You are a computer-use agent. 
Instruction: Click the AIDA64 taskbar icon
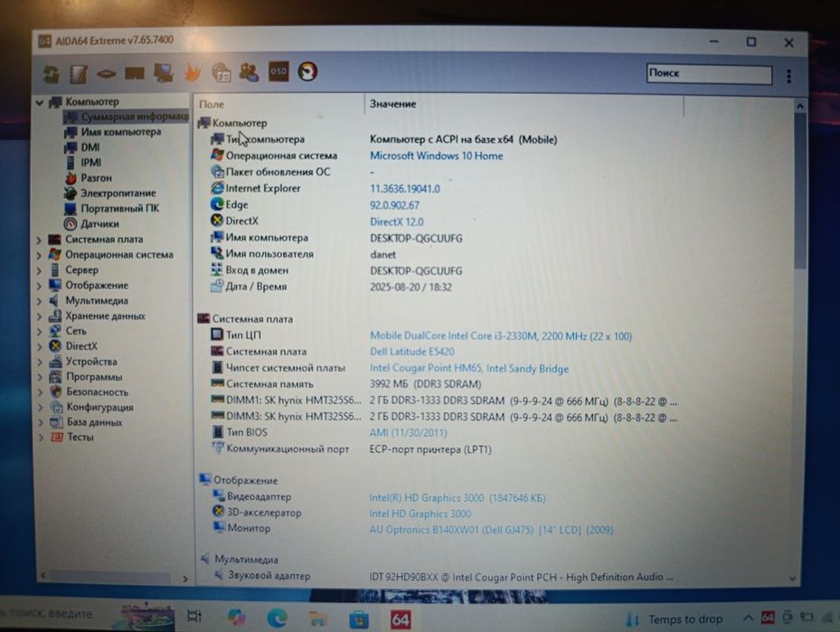click(401, 620)
